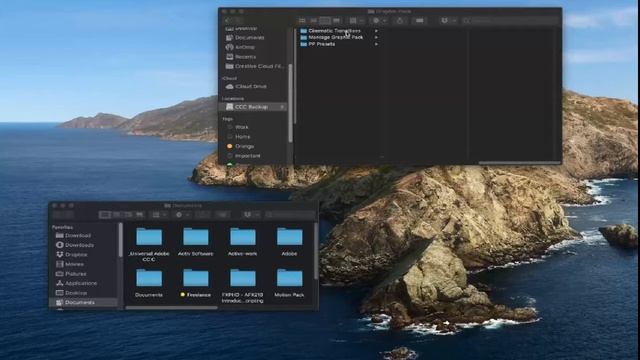Go back in the top Finder window
640x360 pixels.
click(x=228, y=20)
